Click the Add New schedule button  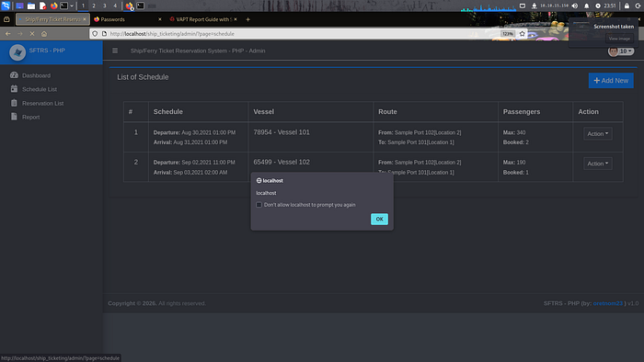tap(611, 80)
